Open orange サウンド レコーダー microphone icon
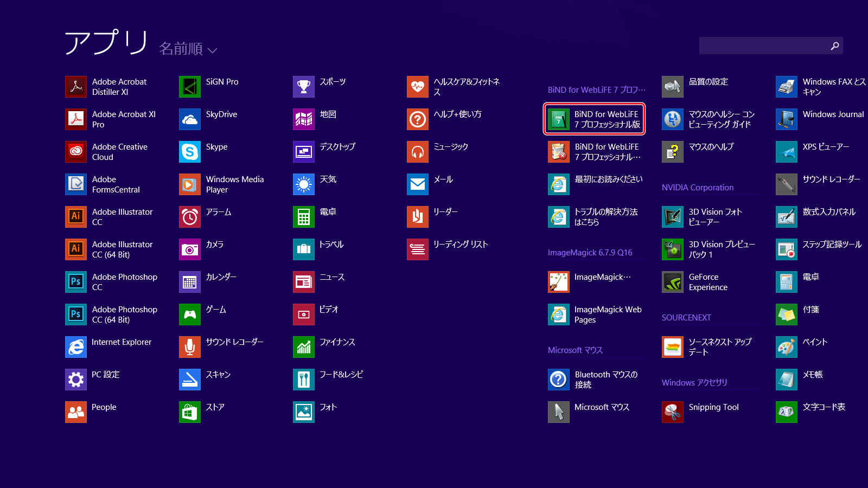This screenshot has height=488, width=868. pyautogui.click(x=190, y=347)
